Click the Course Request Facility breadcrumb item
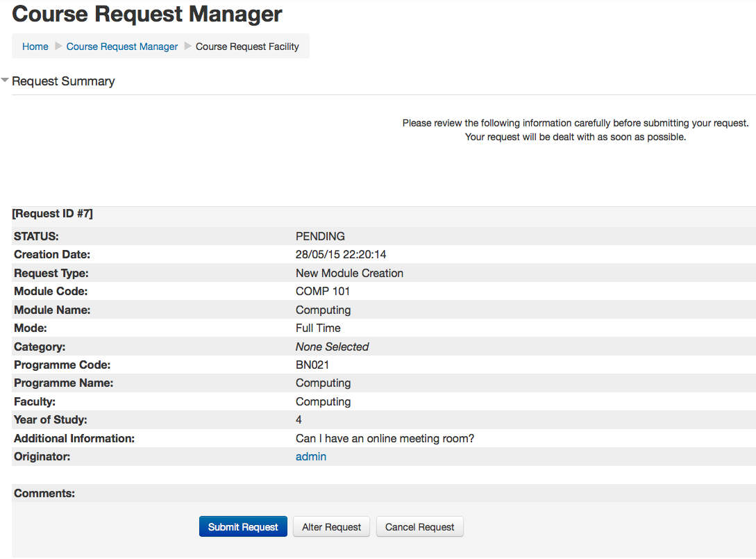 tap(247, 47)
